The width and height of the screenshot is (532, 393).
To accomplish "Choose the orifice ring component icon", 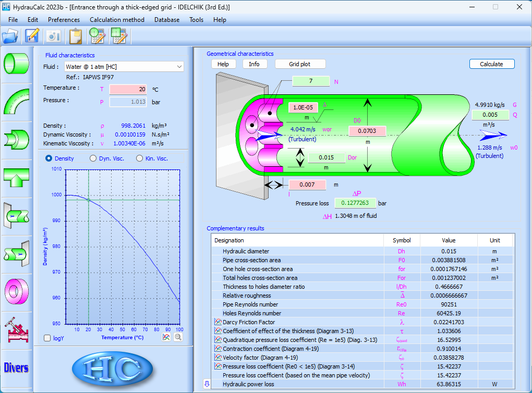I will point(16,290).
